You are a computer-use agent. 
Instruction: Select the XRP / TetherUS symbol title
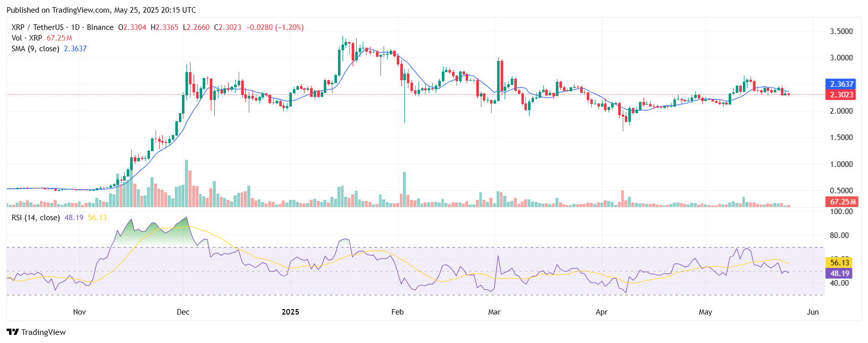click(37, 27)
